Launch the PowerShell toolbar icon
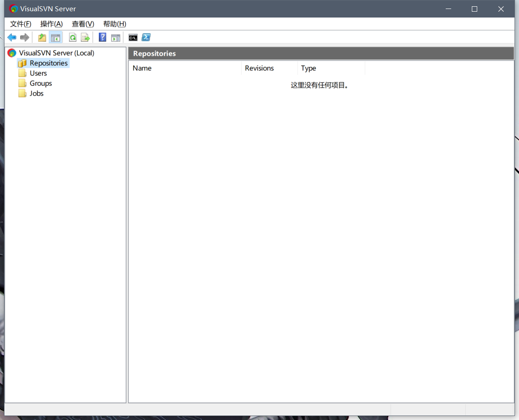This screenshot has height=420, width=519. coord(146,37)
